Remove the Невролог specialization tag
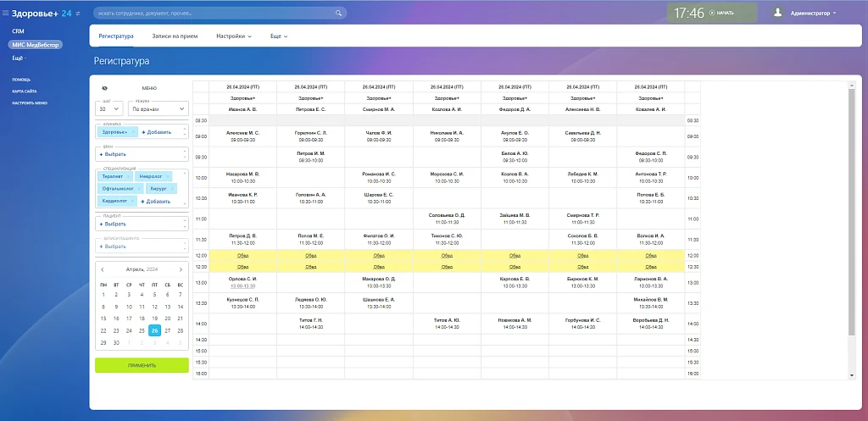Image resolution: width=868 pixels, height=421 pixels. point(167,176)
